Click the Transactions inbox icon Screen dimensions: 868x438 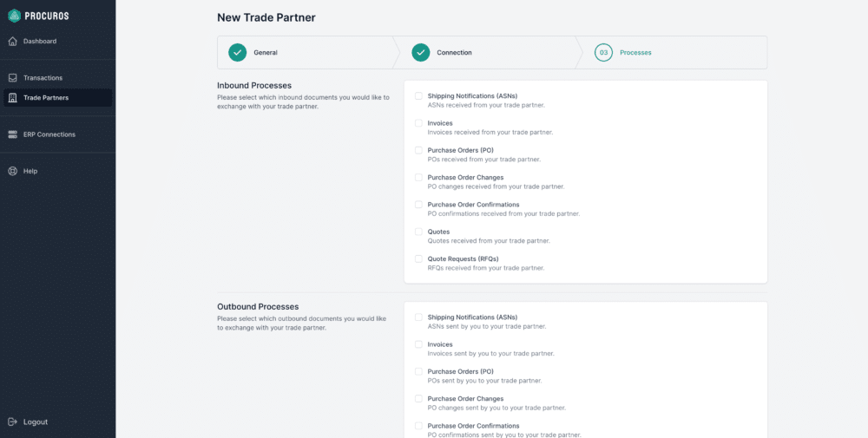[x=13, y=78]
